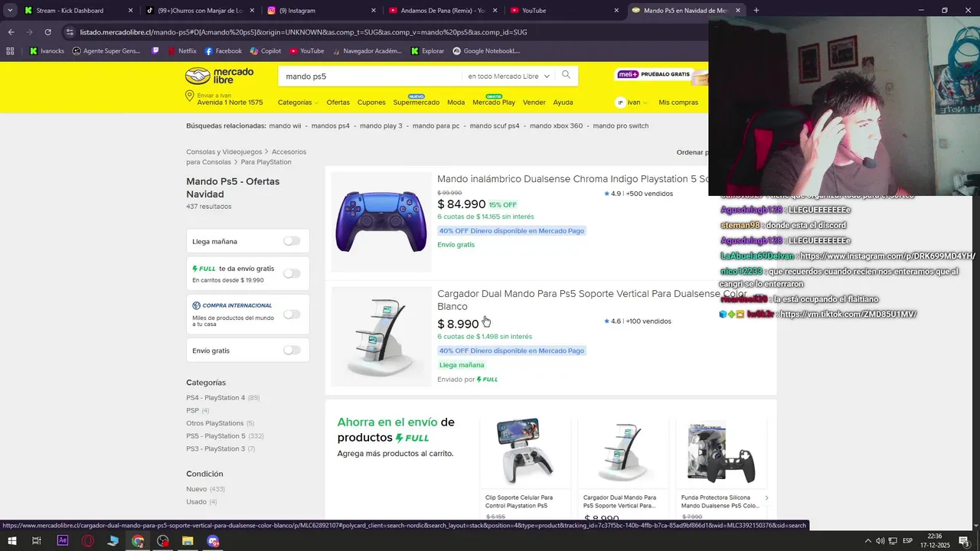Open Clip Soporte Celular product thumbnail
Image resolution: width=980 pixels, height=551 pixels.
tap(524, 452)
